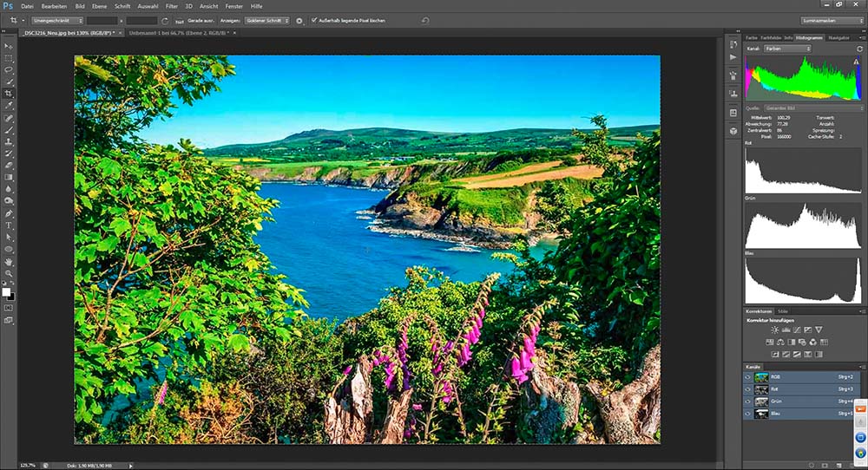Hide the Grün channel eye icon
Screen dimensions: 868x470
click(748, 401)
